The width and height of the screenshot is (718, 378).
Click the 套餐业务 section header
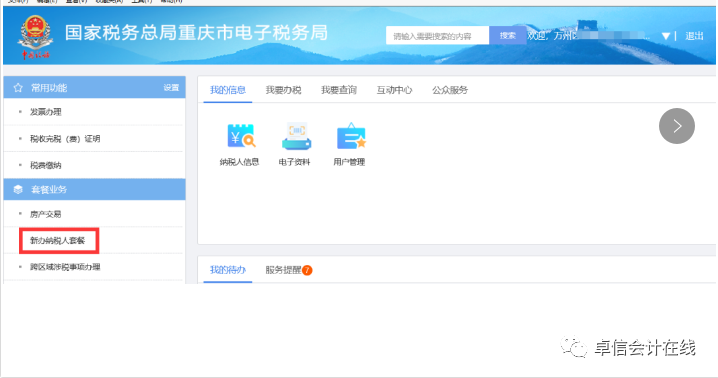(94, 189)
